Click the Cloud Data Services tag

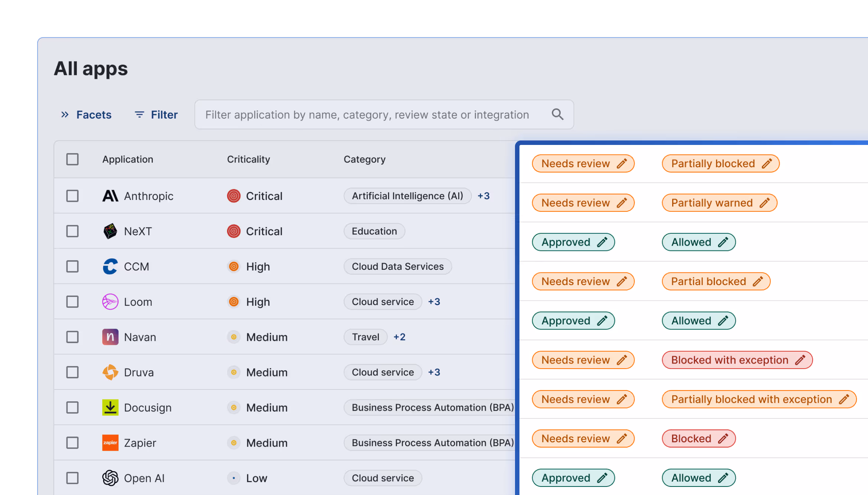click(398, 266)
